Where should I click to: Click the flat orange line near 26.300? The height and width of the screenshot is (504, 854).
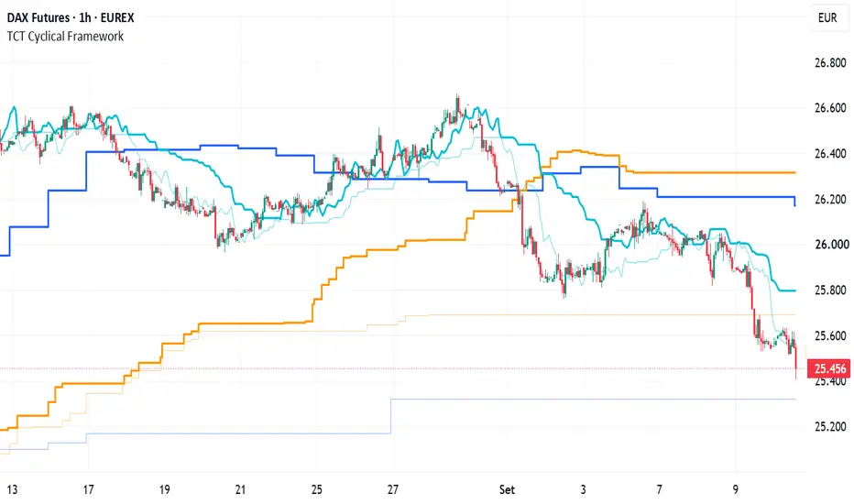pyautogui.click(x=714, y=172)
